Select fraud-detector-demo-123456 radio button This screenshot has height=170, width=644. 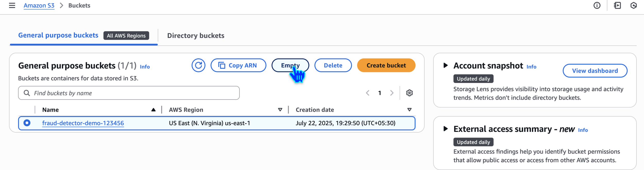point(27,123)
